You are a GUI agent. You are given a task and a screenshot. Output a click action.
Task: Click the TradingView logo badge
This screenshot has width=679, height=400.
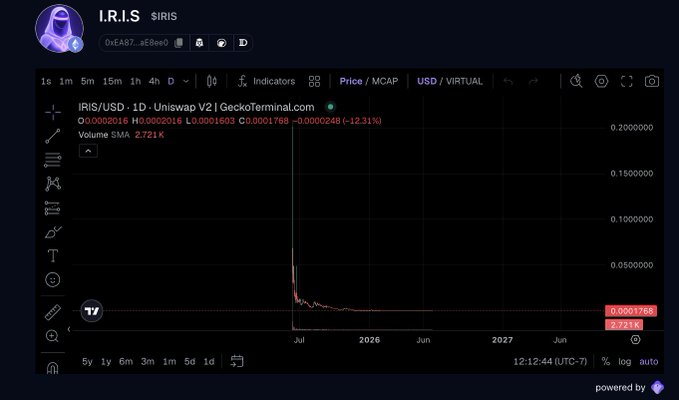tap(92, 311)
